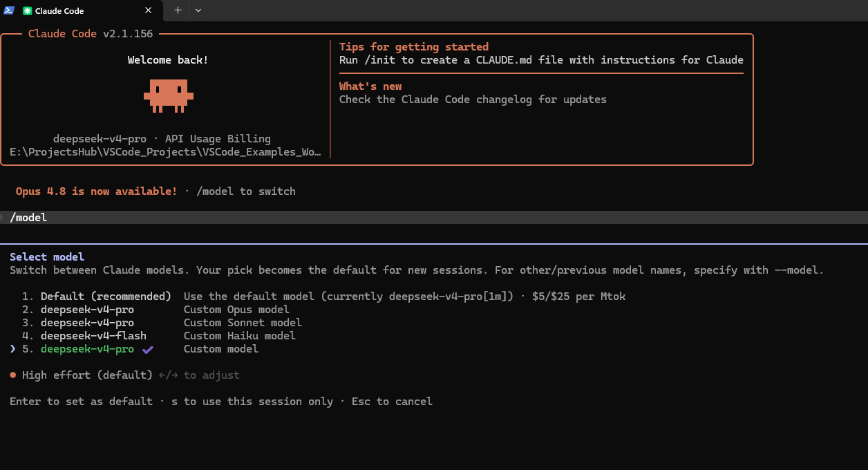Select the Claude Code tab title
868x470 pixels.
59,11
